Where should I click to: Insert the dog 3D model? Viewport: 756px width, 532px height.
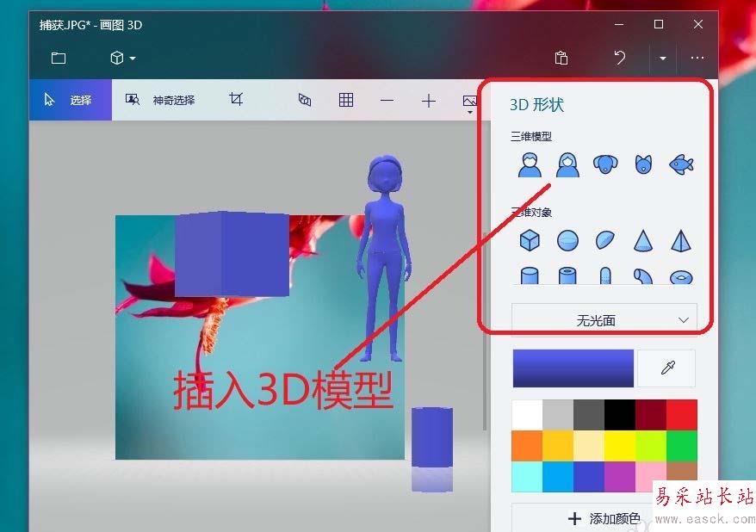tap(605, 164)
